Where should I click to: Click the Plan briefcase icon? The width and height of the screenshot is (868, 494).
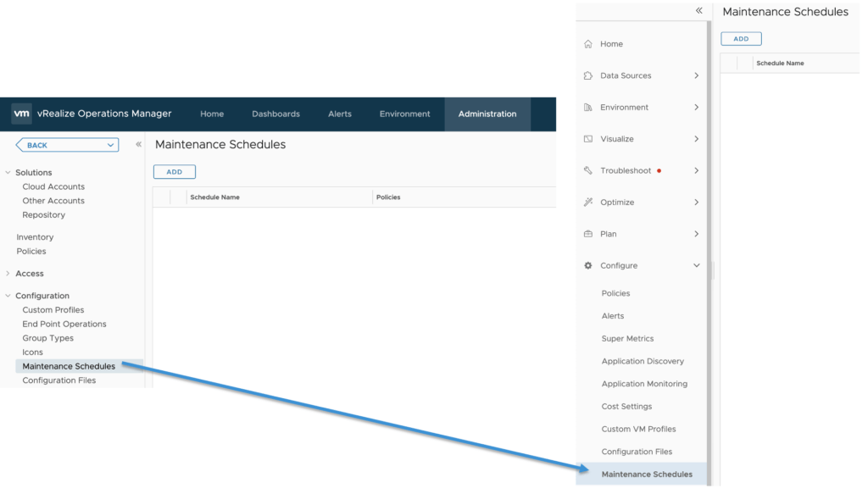pyautogui.click(x=588, y=234)
